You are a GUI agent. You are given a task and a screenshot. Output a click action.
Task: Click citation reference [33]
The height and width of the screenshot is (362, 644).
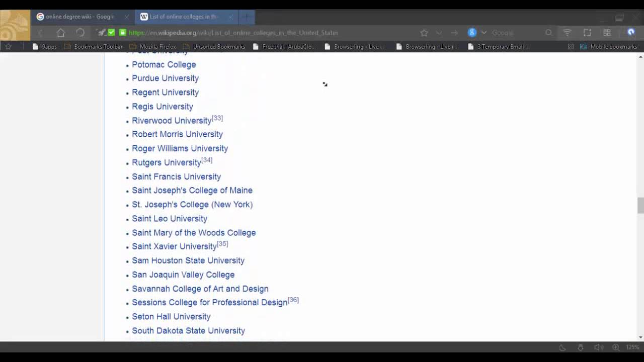pyautogui.click(x=217, y=118)
